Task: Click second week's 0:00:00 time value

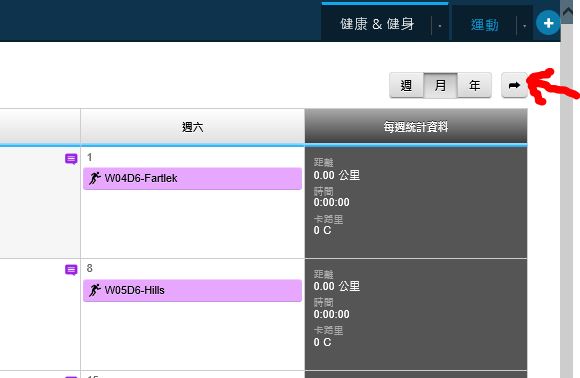Action: (x=331, y=314)
